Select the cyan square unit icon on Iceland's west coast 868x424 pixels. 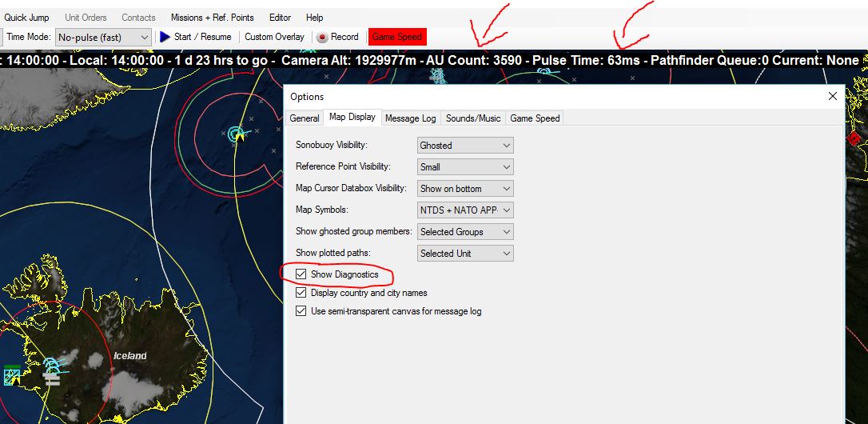pos(12,375)
